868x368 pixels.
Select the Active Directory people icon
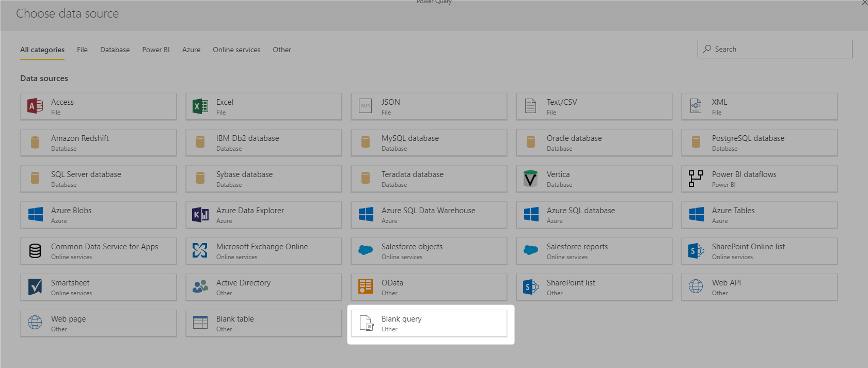[x=200, y=287]
